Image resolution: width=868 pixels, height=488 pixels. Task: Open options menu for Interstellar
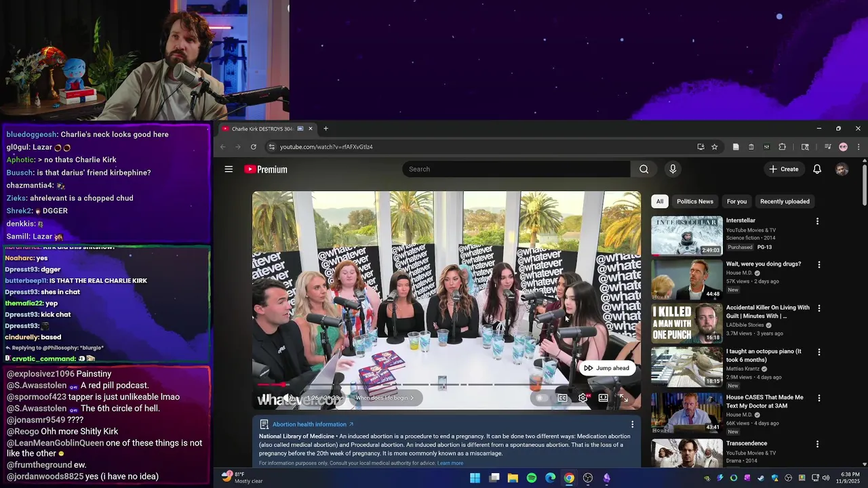click(x=817, y=221)
